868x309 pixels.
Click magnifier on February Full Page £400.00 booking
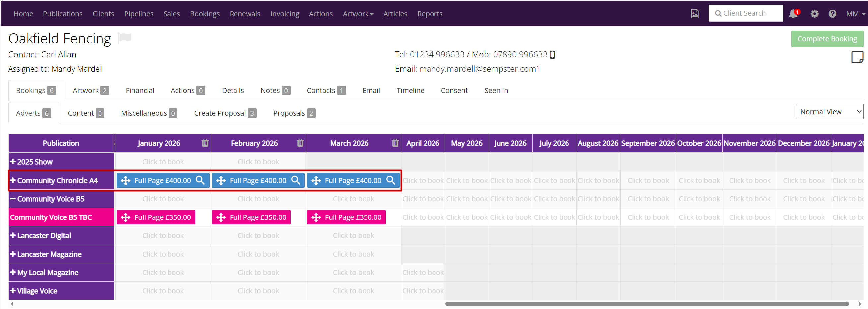click(296, 180)
